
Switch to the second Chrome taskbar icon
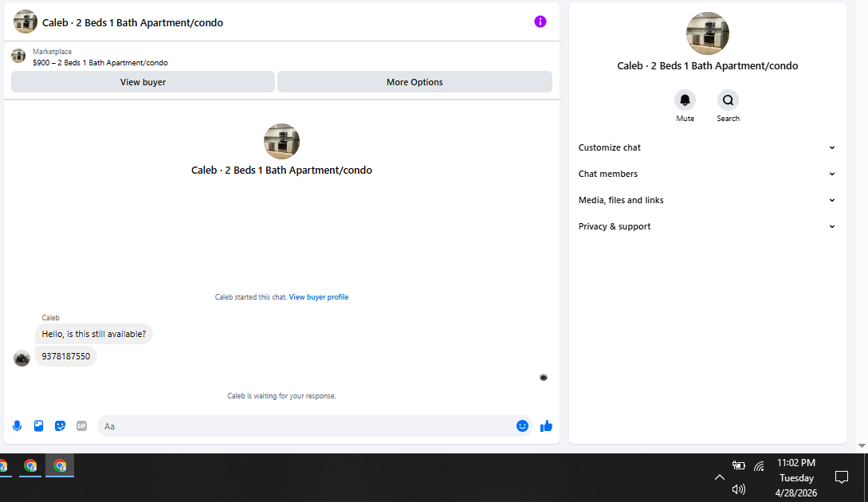tap(30, 466)
